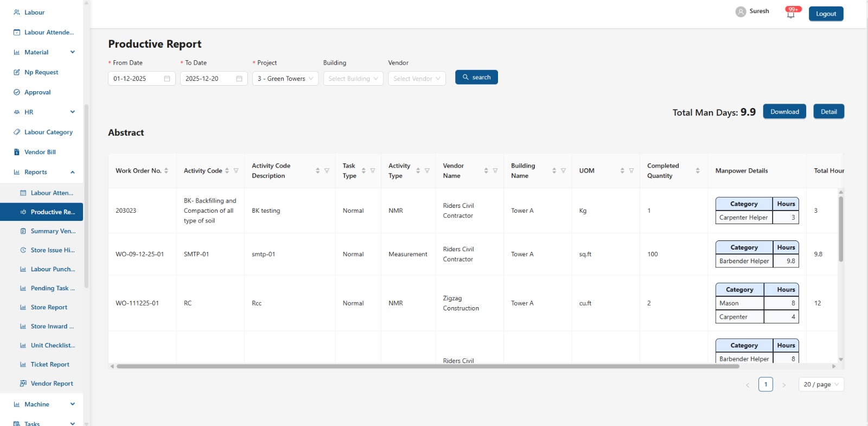
Task: Click the Suresh user avatar icon
Action: [741, 11]
